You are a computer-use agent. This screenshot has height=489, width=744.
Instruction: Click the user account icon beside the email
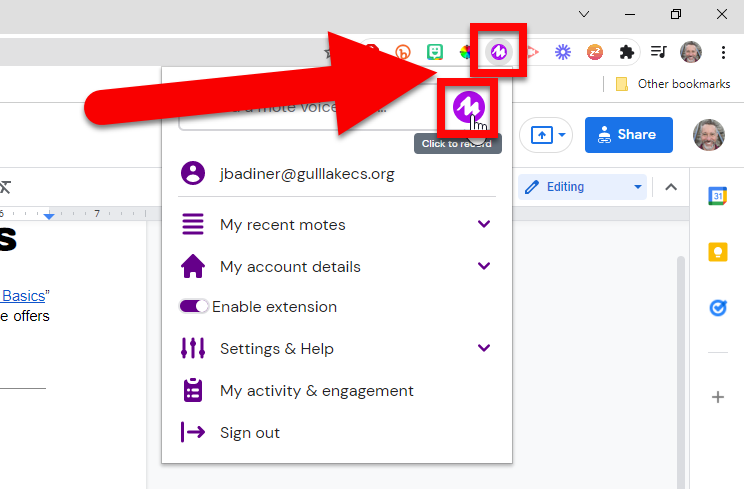193,173
